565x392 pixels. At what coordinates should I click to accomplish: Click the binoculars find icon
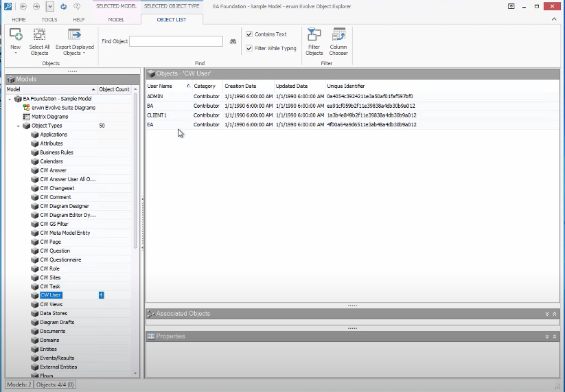tap(233, 42)
